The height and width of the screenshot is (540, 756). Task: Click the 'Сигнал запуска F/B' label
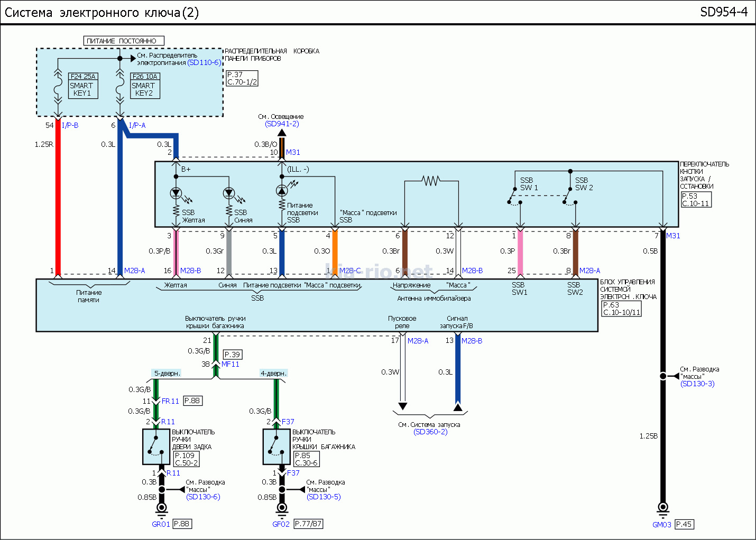[x=457, y=322]
